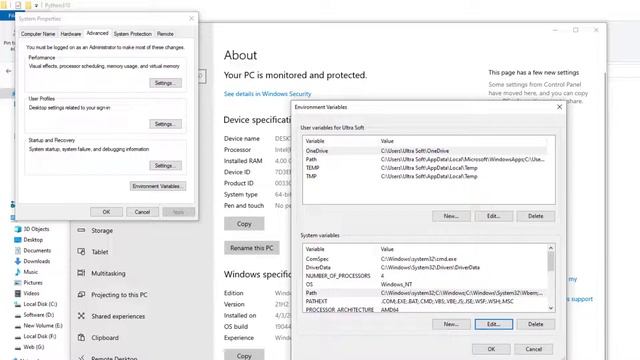This screenshot has width=640, height=360.
Task: Select the OS system variable row
Action: point(425,284)
